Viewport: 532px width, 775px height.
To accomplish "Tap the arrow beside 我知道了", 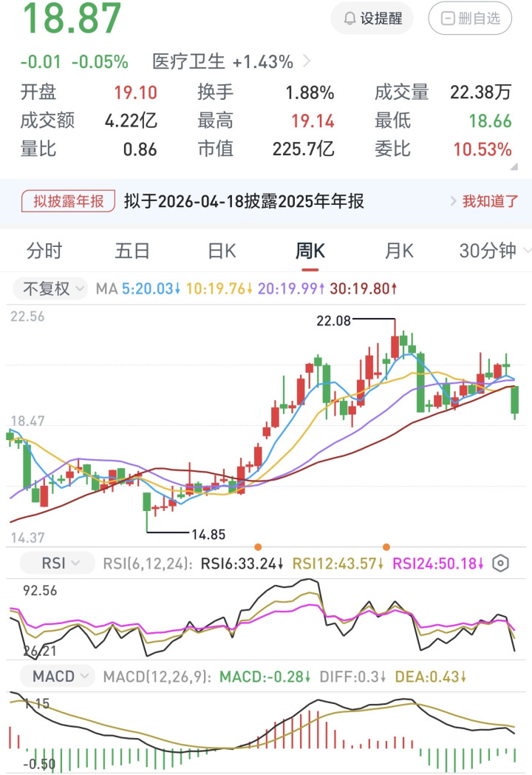I will [x=454, y=200].
